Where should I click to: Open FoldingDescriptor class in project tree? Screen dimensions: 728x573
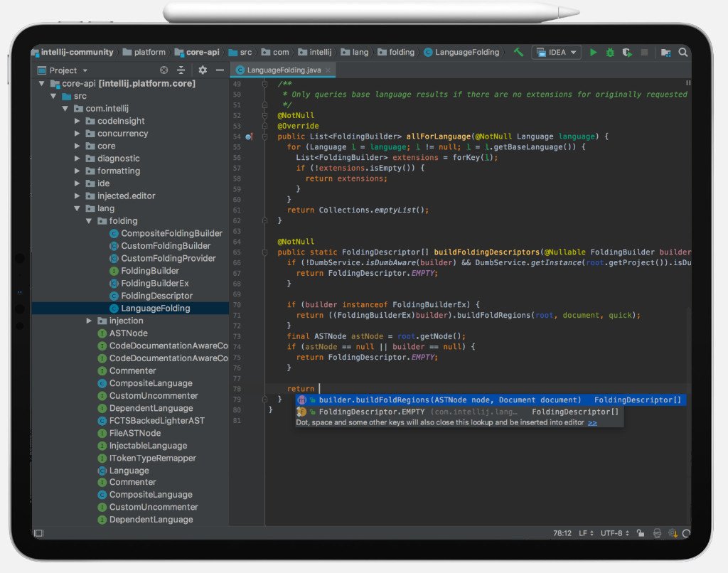(156, 296)
